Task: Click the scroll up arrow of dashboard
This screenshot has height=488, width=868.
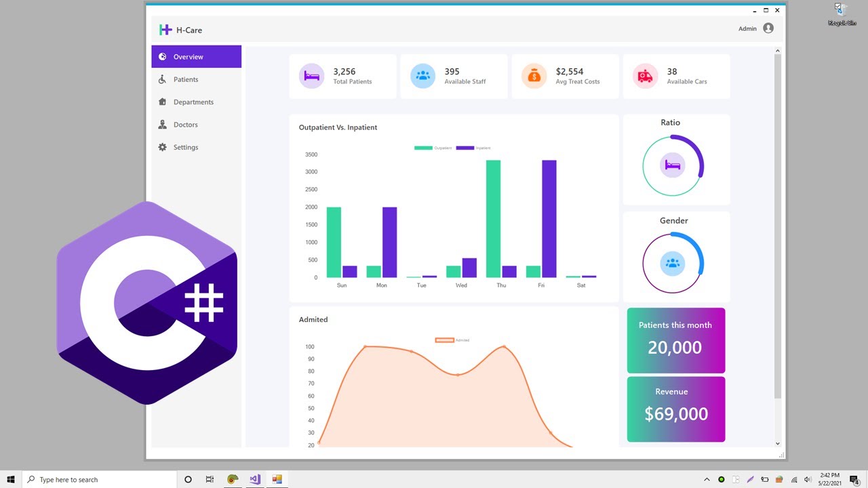Action: 778,50
